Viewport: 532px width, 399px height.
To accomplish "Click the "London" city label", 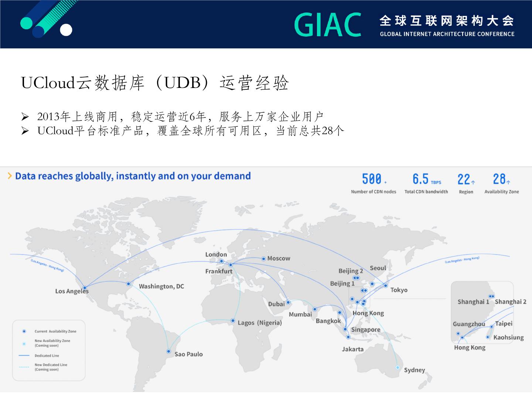I will 216,255.
